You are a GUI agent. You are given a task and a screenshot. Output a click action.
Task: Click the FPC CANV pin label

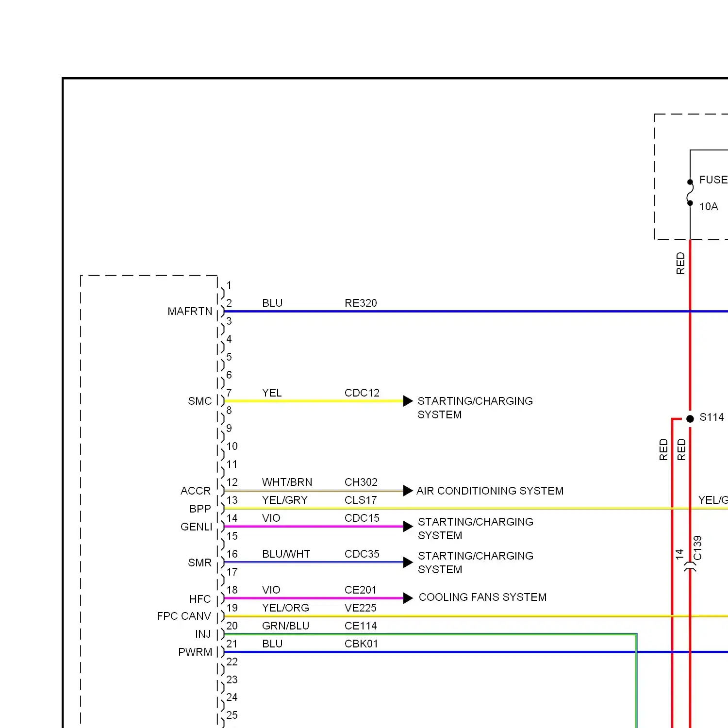pyautogui.click(x=184, y=616)
